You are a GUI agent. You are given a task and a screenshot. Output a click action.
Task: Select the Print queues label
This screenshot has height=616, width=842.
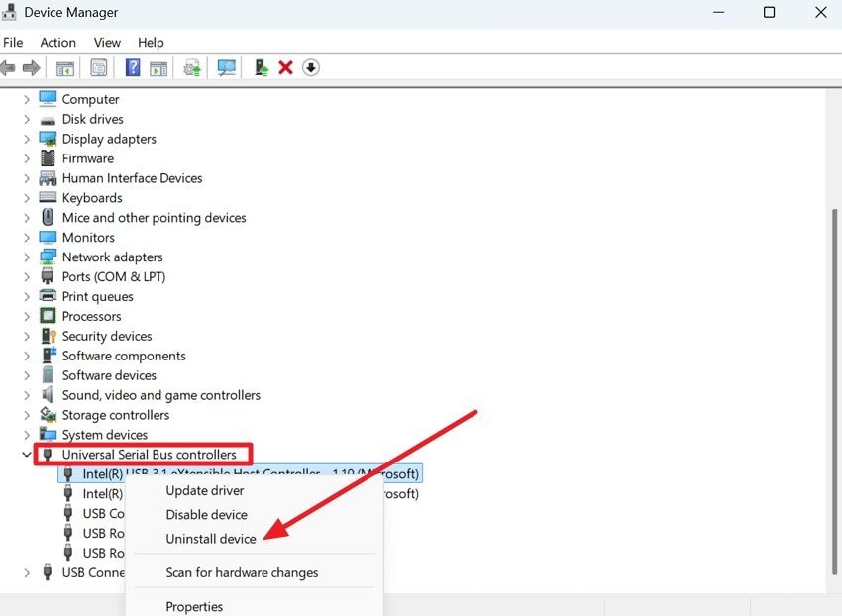pos(98,296)
